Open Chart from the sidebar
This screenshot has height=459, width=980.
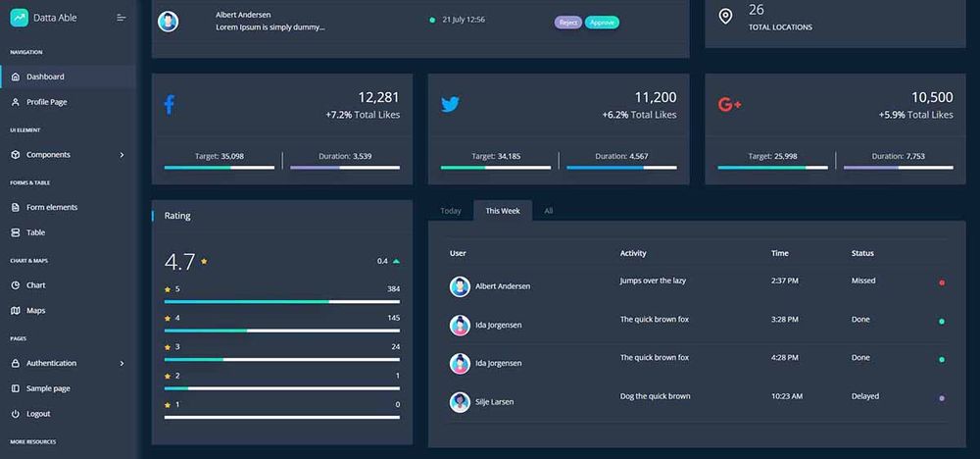pyautogui.click(x=35, y=285)
